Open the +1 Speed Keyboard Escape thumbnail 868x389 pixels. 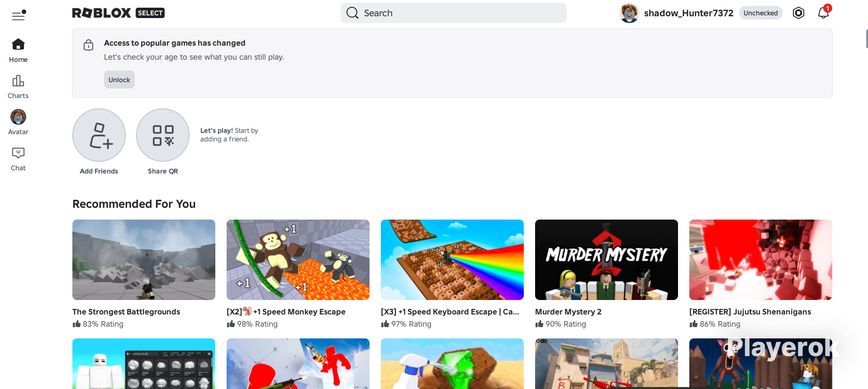[x=452, y=260]
